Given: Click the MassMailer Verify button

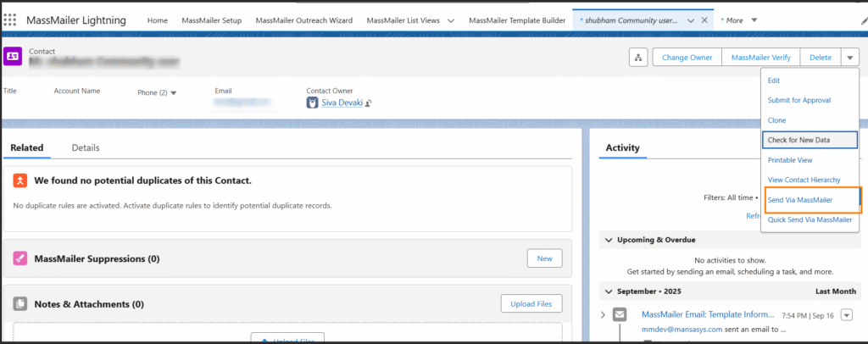Looking at the screenshot, I should (760, 57).
